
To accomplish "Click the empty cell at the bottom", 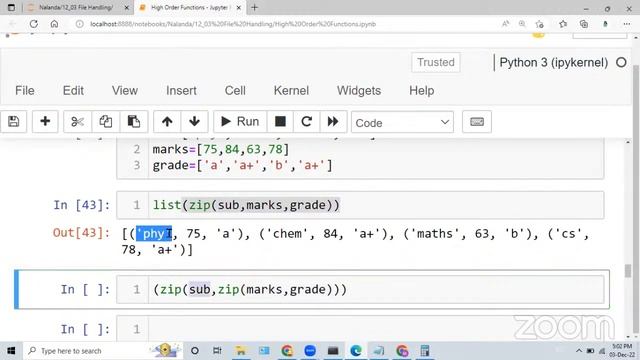I will [360, 329].
